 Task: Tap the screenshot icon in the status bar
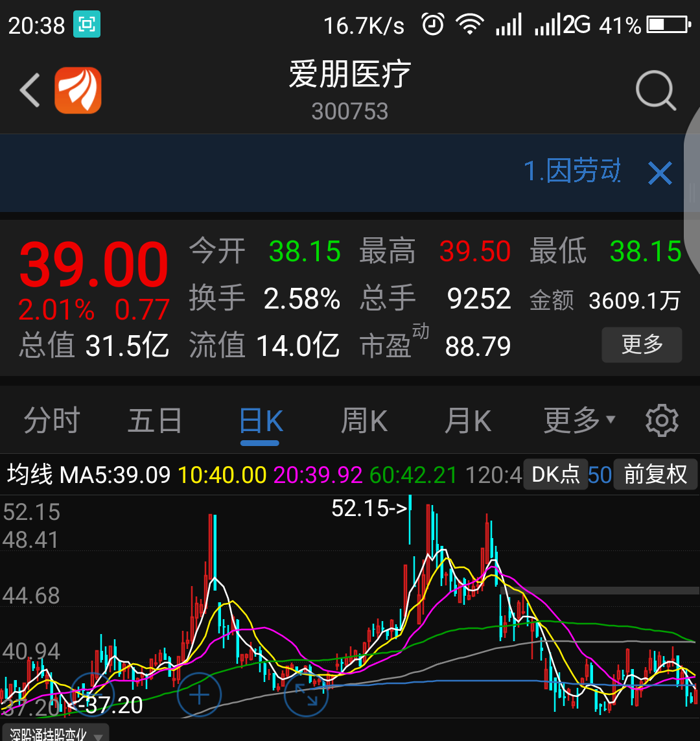[x=87, y=23]
